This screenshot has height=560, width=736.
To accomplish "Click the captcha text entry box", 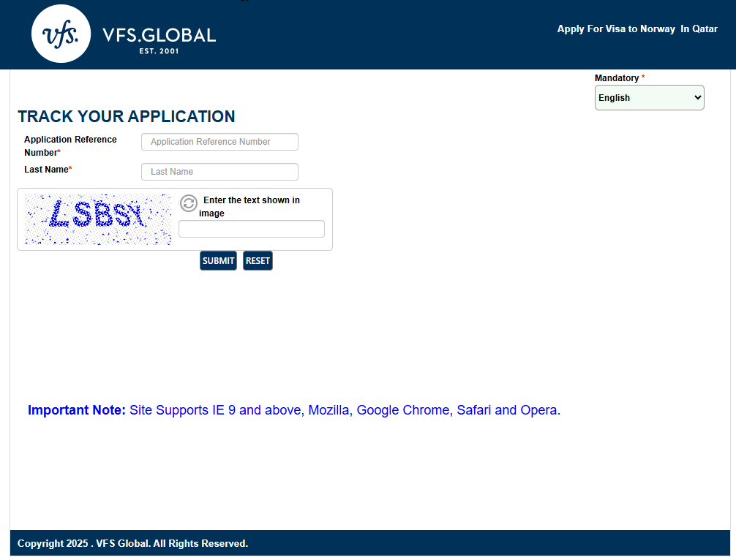I will point(252,229).
